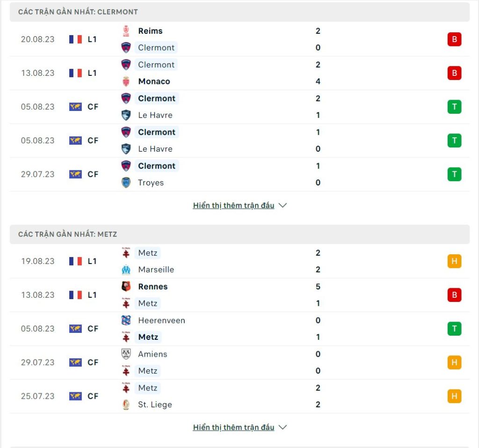Click green T badge for Troyes match
Image resolution: width=479 pixels, height=448 pixels.
pyautogui.click(x=454, y=174)
